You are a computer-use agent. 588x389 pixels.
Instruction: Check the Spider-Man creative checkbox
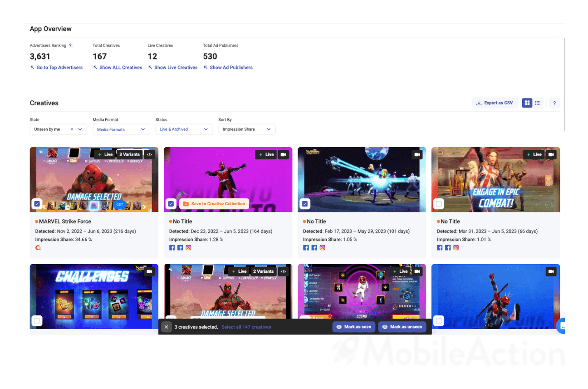pos(439,321)
